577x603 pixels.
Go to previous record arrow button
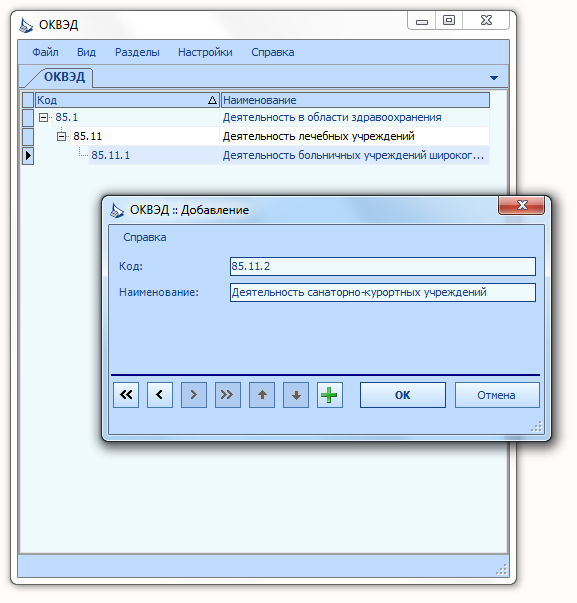[160, 395]
